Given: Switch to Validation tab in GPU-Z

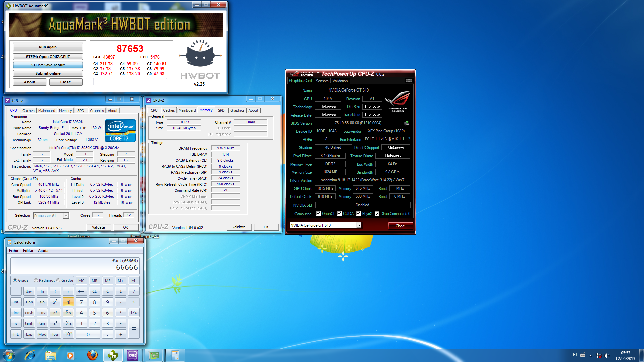Looking at the screenshot, I should [x=340, y=81].
